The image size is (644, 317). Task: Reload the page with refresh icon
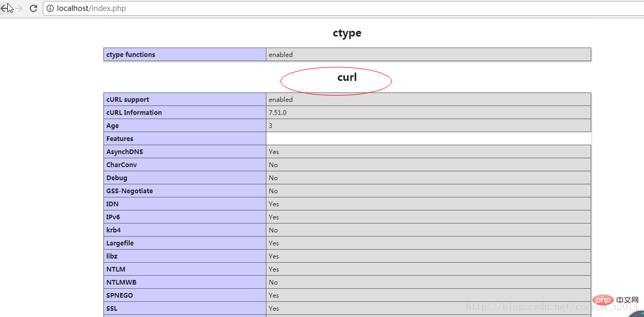click(x=33, y=8)
